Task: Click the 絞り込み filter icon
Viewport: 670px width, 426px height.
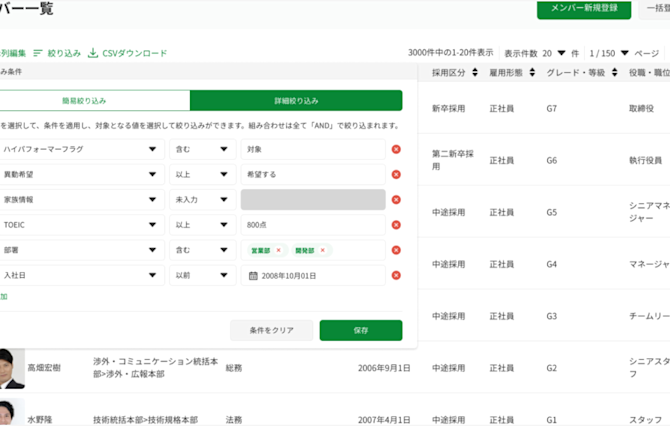Action: pos(38,53)
